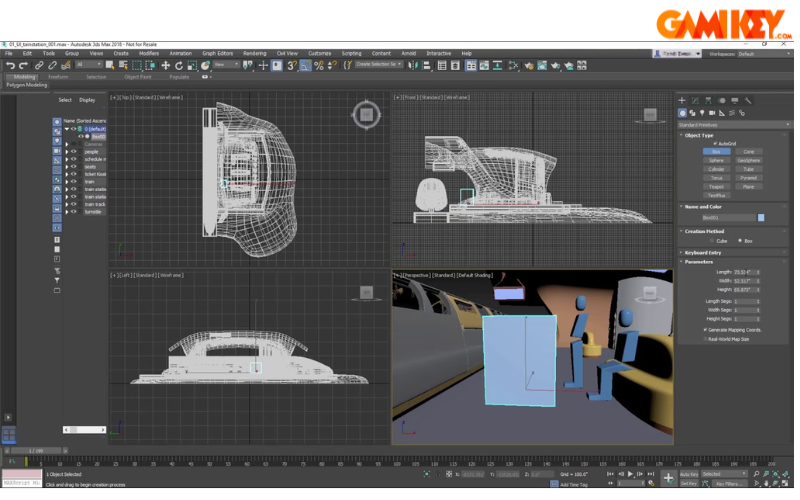Open the Modify panel tab icon
The width and height of the screenshot is (800, 500).
click(695, 101)
